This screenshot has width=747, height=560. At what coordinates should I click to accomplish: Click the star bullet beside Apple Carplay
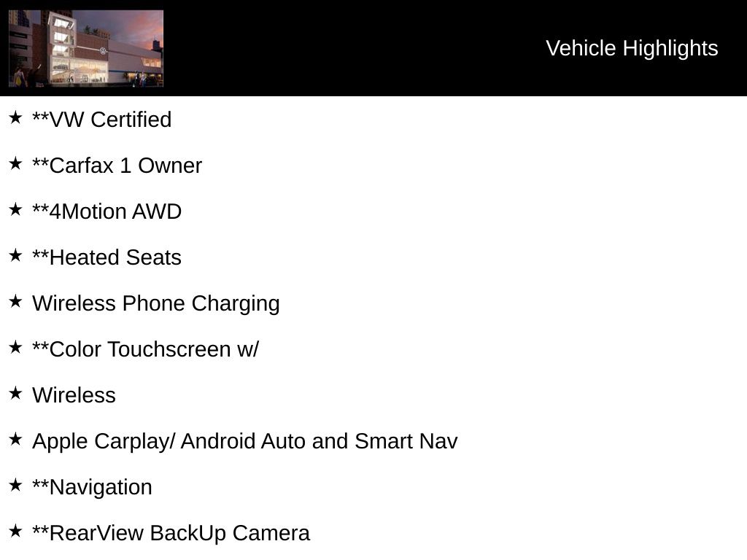pyautogui.click(x=15, y=439)
